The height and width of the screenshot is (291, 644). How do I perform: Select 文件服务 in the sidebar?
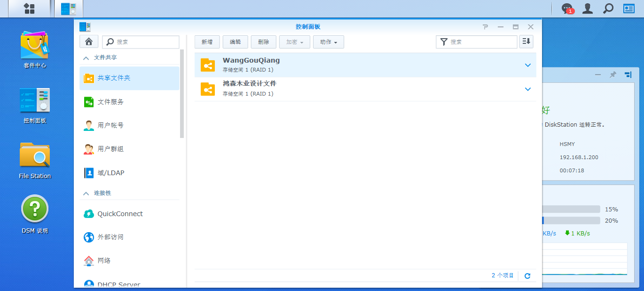pos(110,102)
